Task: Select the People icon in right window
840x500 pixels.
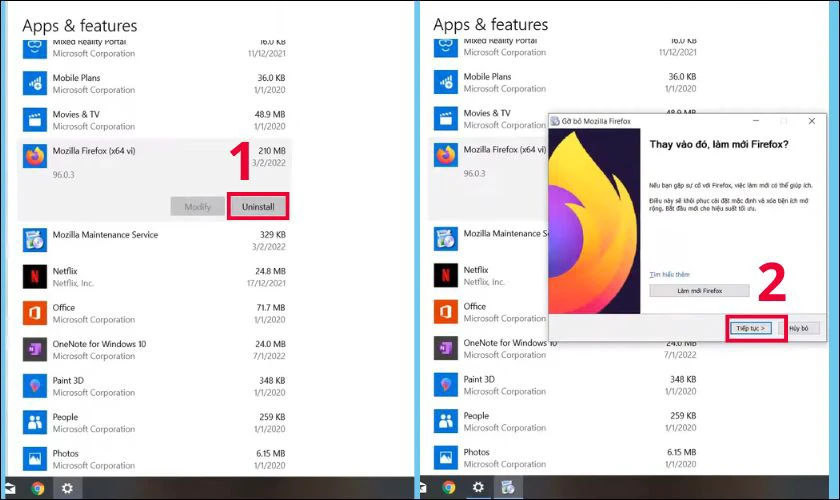Action: pyautogui.click(x=446, y=421)
